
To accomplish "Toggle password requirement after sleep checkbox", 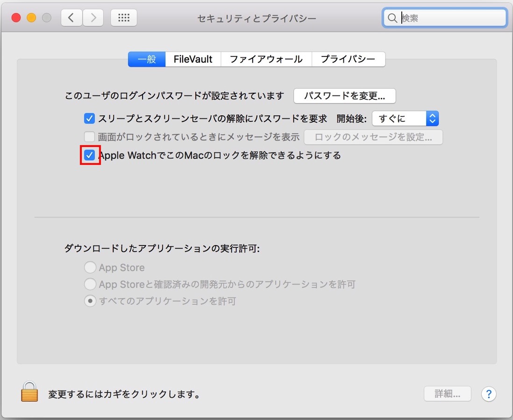I will coord(89,119).
